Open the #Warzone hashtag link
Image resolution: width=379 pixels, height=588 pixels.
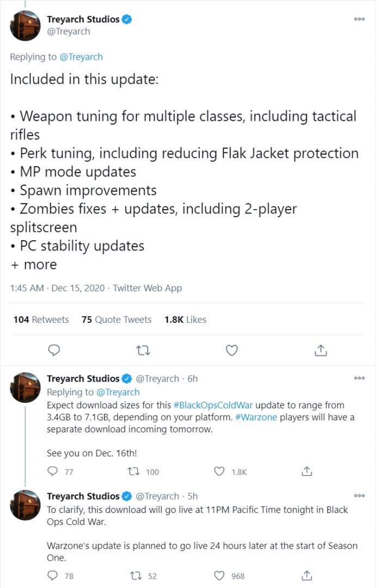point(258,417)
